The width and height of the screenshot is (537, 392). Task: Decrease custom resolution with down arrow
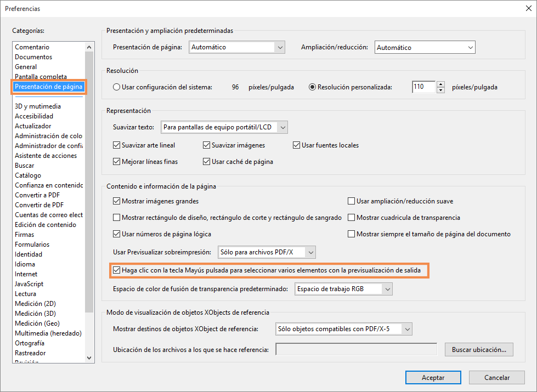[x=441, y=90]
